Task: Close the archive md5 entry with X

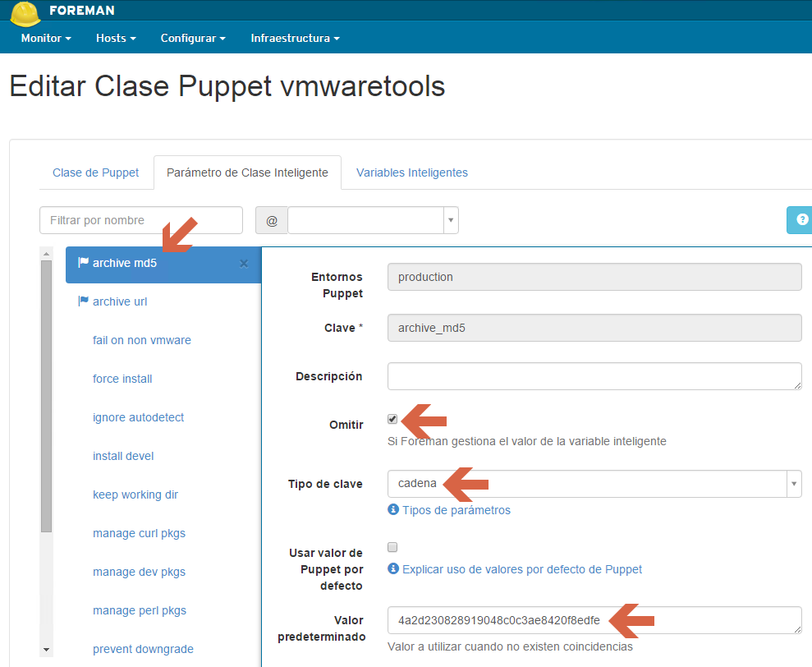Action: tap(244, 264)
